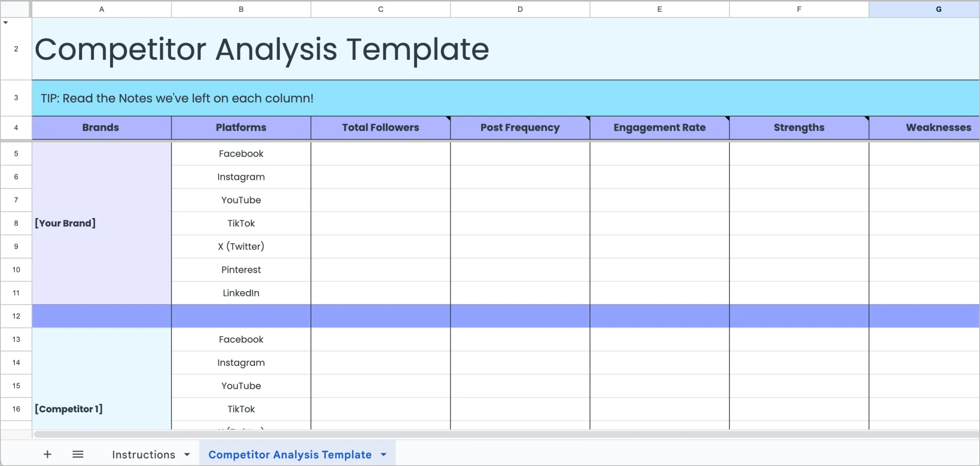Click the add new sheet plus icon

(x=47, y=454)
